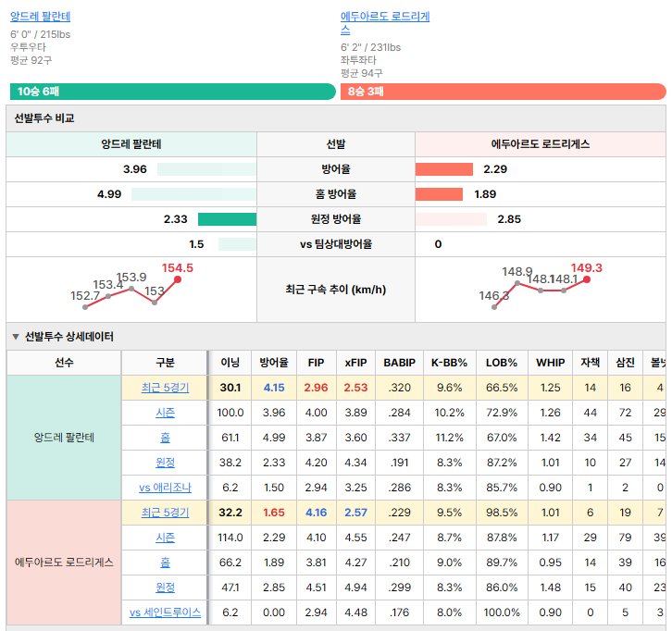Click the 앙드레 팔란테 header in comparison table
672x631 pixels.
pos(131,144)
